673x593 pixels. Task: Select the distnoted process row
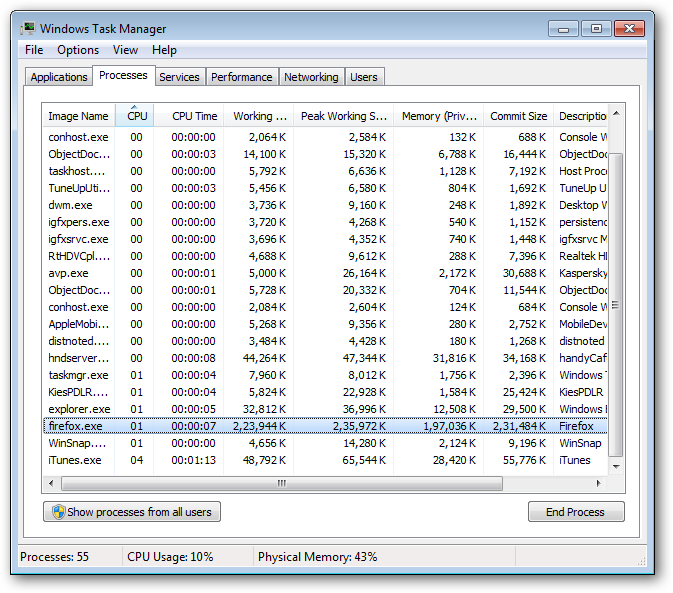click(x=325, y=341)
